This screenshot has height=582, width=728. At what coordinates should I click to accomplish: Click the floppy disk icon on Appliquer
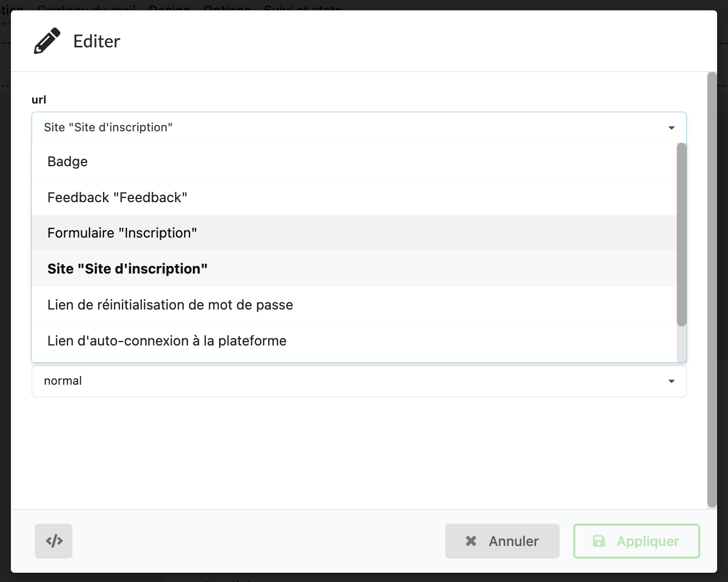pyautogui.click(x=599, y=541)
